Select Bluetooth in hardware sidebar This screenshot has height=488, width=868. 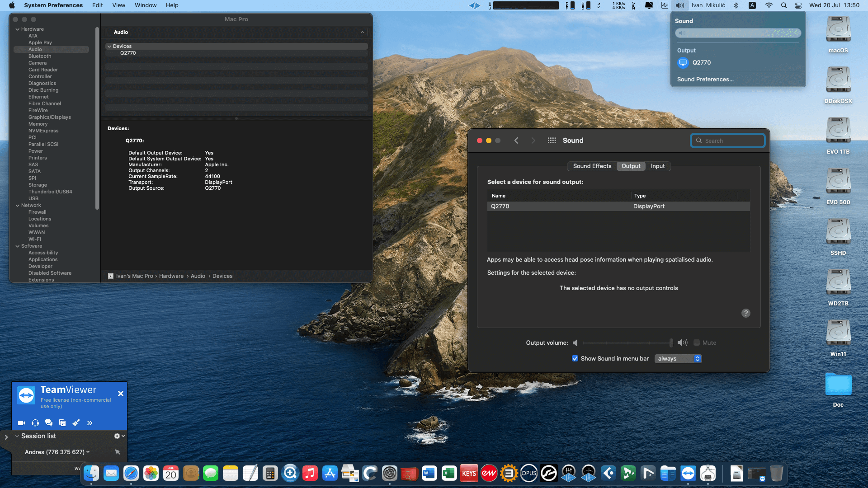pos(40,56)
